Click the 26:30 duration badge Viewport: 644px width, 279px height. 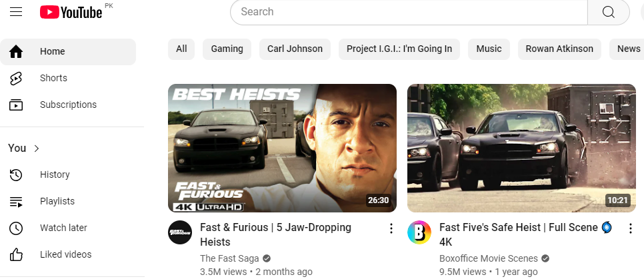coord(378,200)
